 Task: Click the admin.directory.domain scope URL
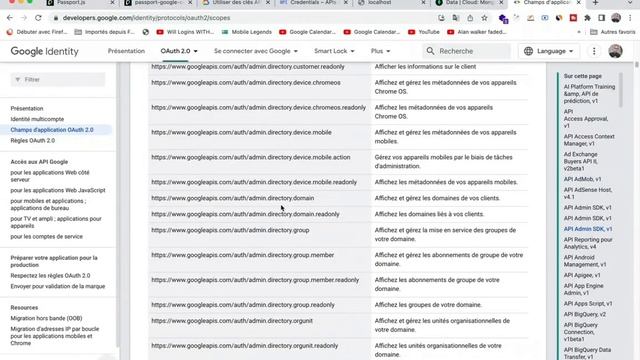click(x=233, y=198)
